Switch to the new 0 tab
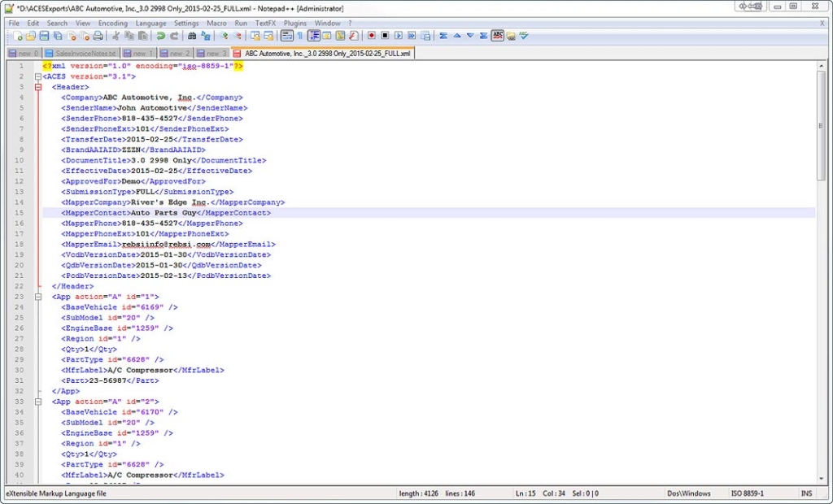Image resolution: width=833 pixels, height=504 pixels. pos(24,54)
